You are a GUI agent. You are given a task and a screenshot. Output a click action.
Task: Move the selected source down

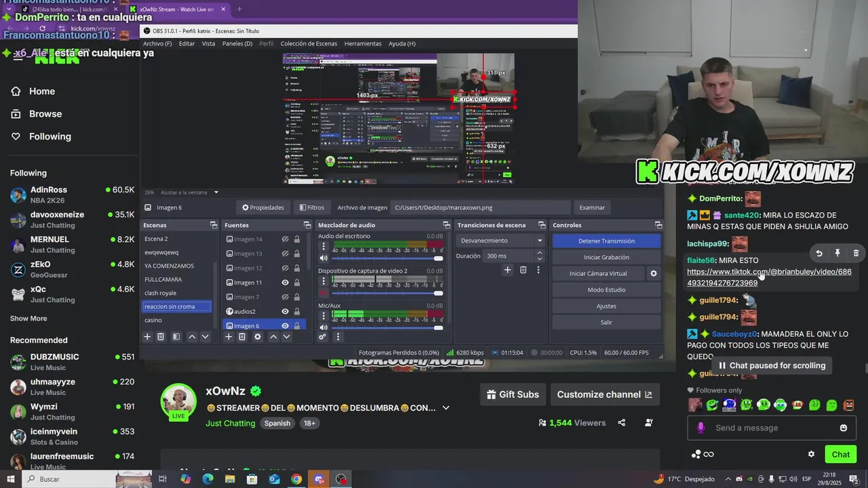(x=287, y=337)
